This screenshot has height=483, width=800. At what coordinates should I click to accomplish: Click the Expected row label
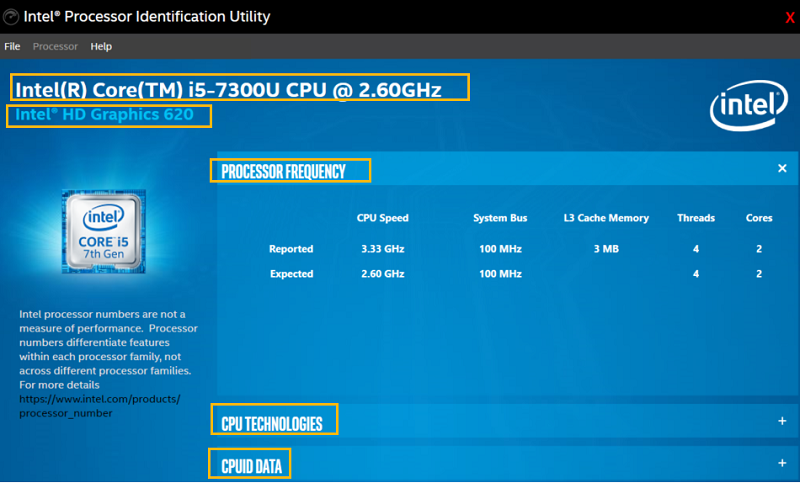292,274
